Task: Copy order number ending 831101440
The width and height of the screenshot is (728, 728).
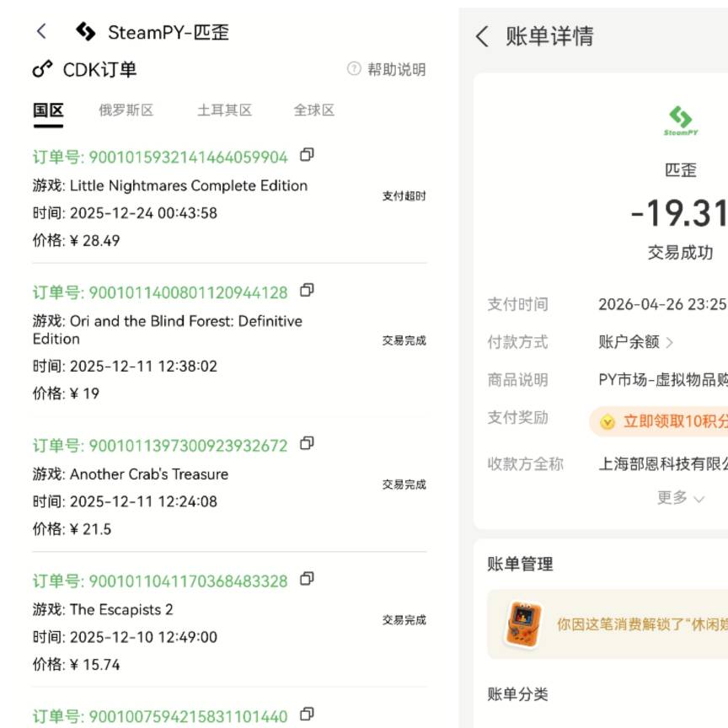Action: (x=307, y=714)
